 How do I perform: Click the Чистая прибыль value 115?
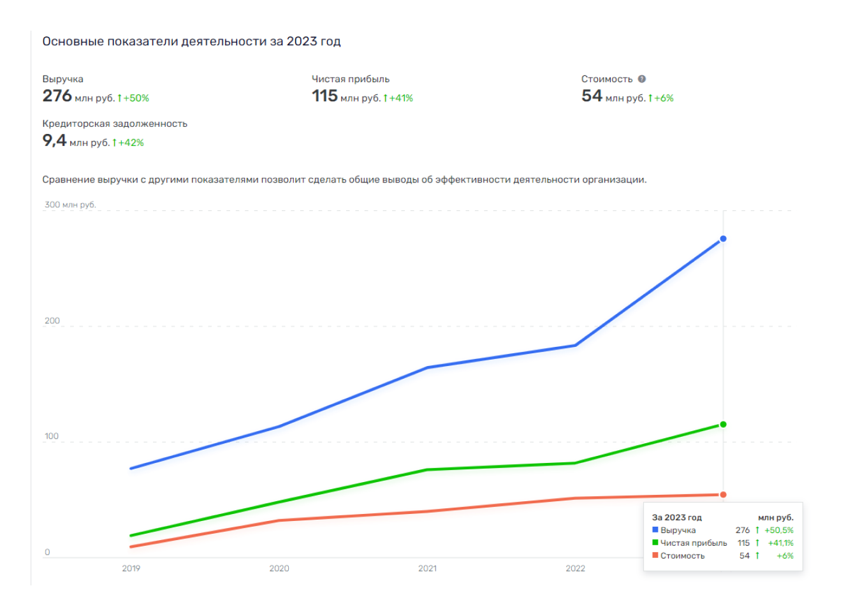(324, 96)
